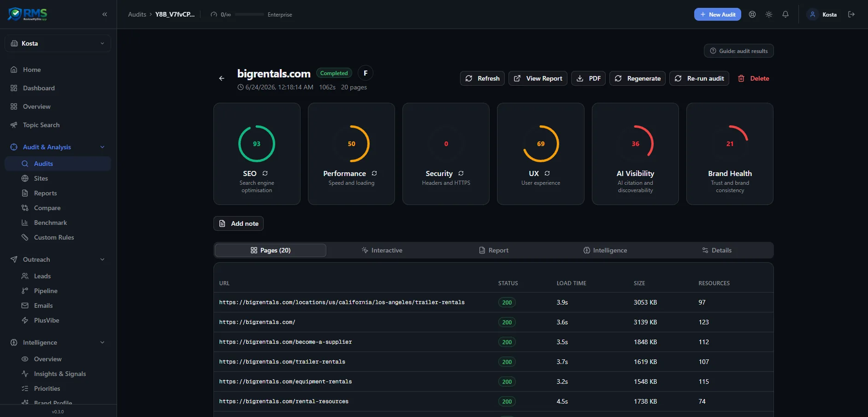Open Emails in the sidebar
Image resolution: width=868 pixels, height=417 pixels.
click(x=58, y=305)
